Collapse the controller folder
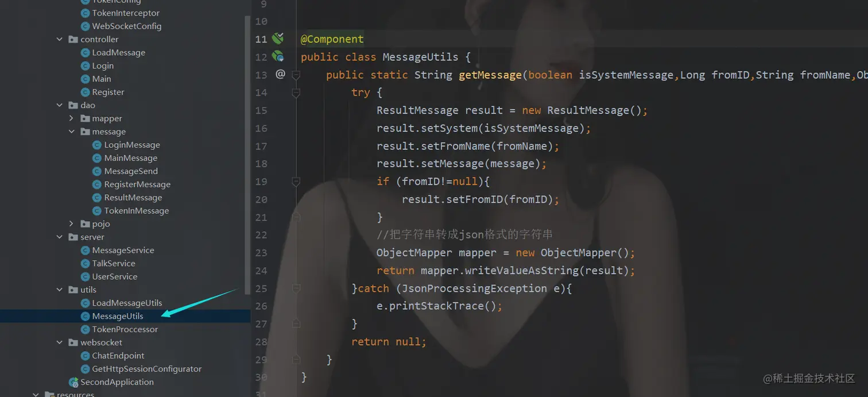The image size is (868, 397). tap(60, 39)
